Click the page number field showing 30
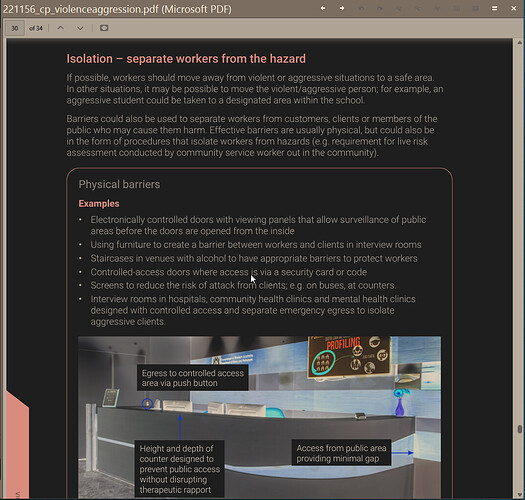Image resolution: width=525 pixels, height=500 pixels. tap(15, 28)
